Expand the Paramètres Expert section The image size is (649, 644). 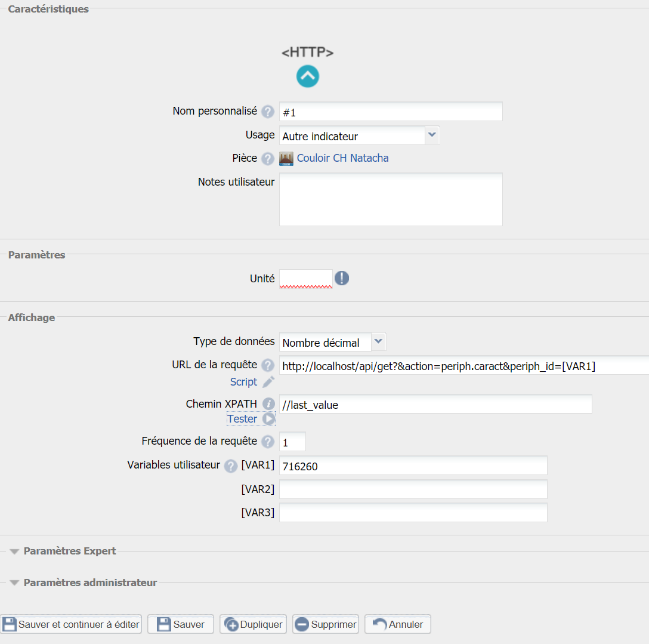pos(69,551)
